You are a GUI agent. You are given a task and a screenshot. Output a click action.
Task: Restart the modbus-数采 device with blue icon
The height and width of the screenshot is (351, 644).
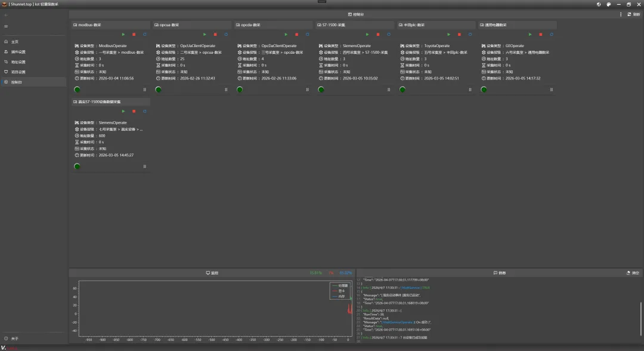point(144,35)
